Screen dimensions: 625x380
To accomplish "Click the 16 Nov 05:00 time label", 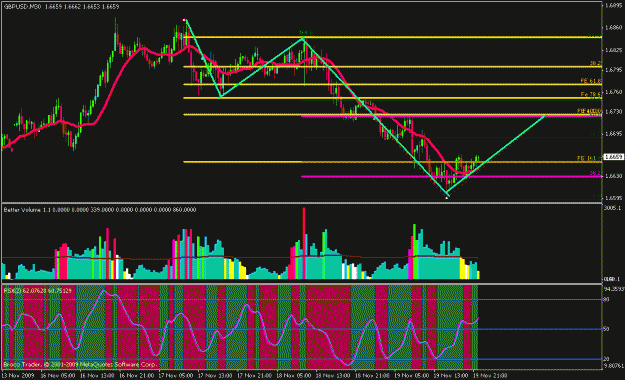I will tap(57, 376).
